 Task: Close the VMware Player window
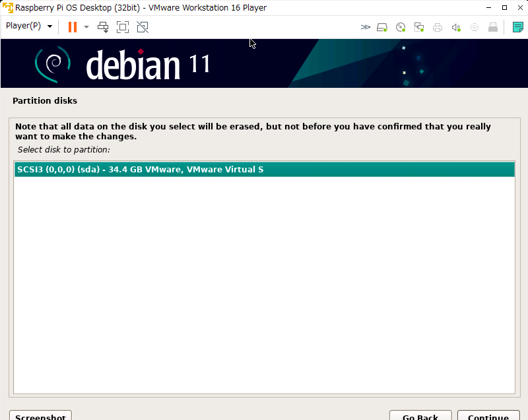520,7
